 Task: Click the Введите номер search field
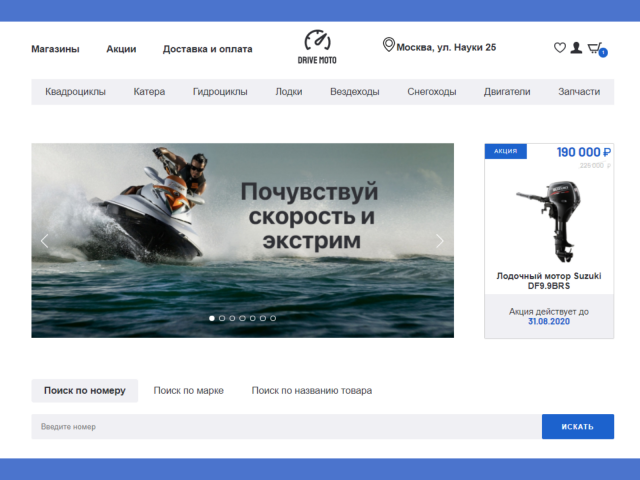click(x=287, y=427)
